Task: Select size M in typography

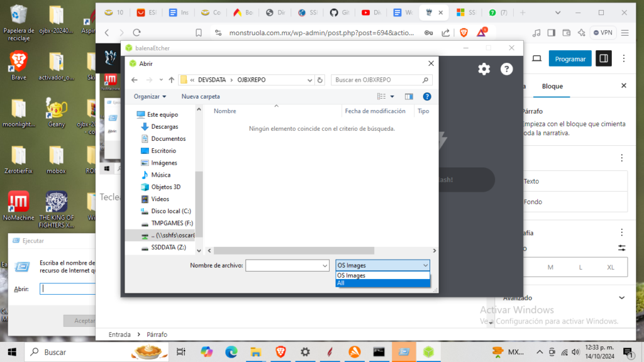Action: [550, 267]
